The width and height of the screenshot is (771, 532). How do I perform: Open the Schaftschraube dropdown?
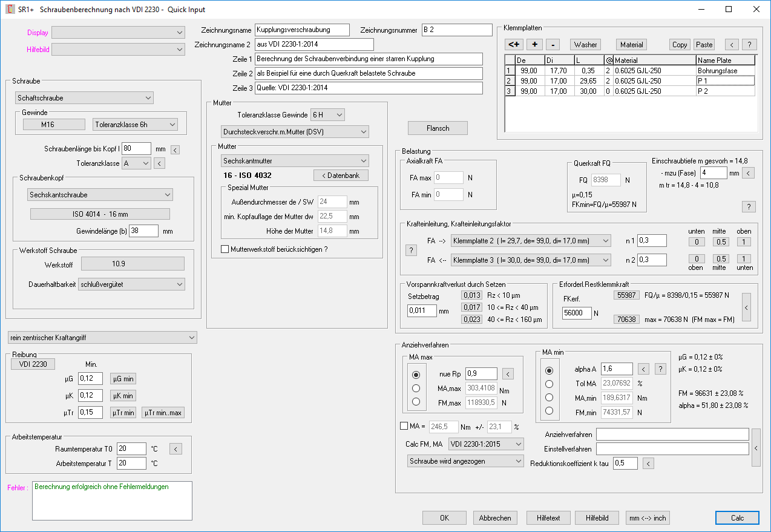click(x=84, y=97)
